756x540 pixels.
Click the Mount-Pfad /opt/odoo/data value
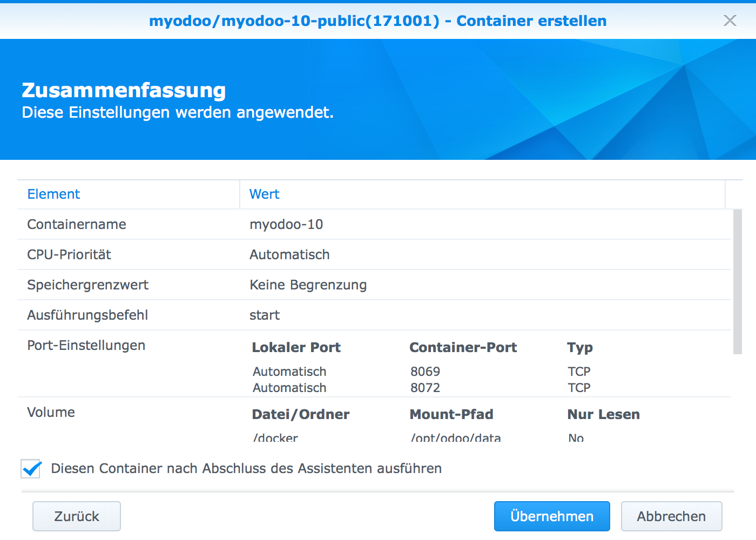[x=455, y=437]
